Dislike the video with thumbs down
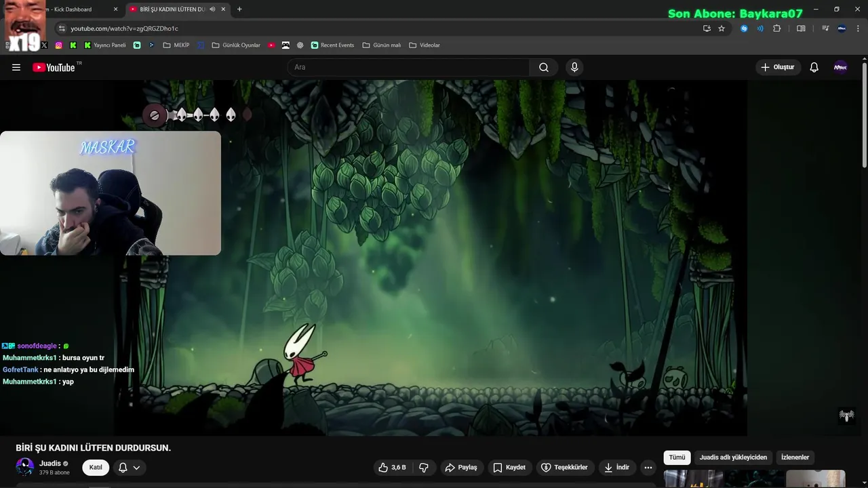Screen dimensions: 868x488 (x=424, y=468)
